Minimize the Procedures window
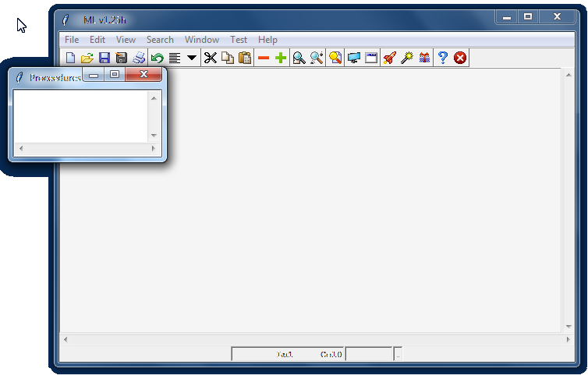 (94, 74)
